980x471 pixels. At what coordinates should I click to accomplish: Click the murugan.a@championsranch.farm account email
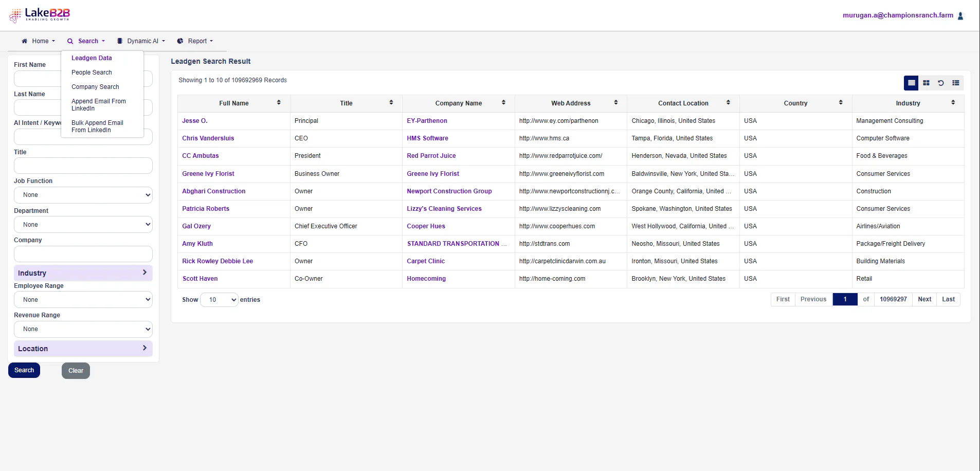pos(898,15)
